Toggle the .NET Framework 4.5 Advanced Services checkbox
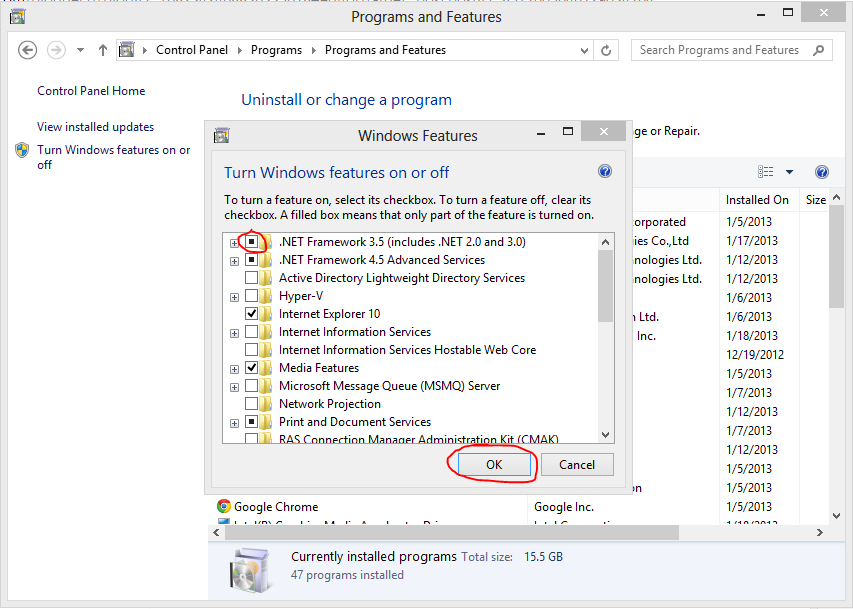 click(x=251, y=260)
